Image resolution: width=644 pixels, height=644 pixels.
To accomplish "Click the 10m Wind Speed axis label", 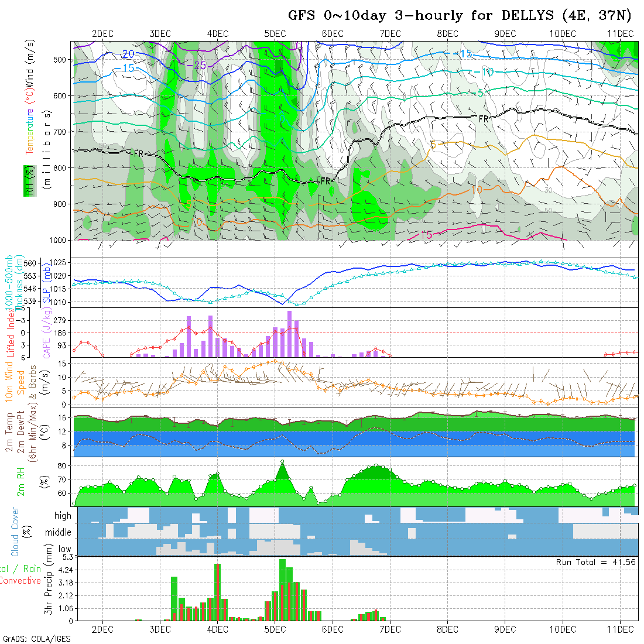I will pyautogui.click(x=15, y=381).
